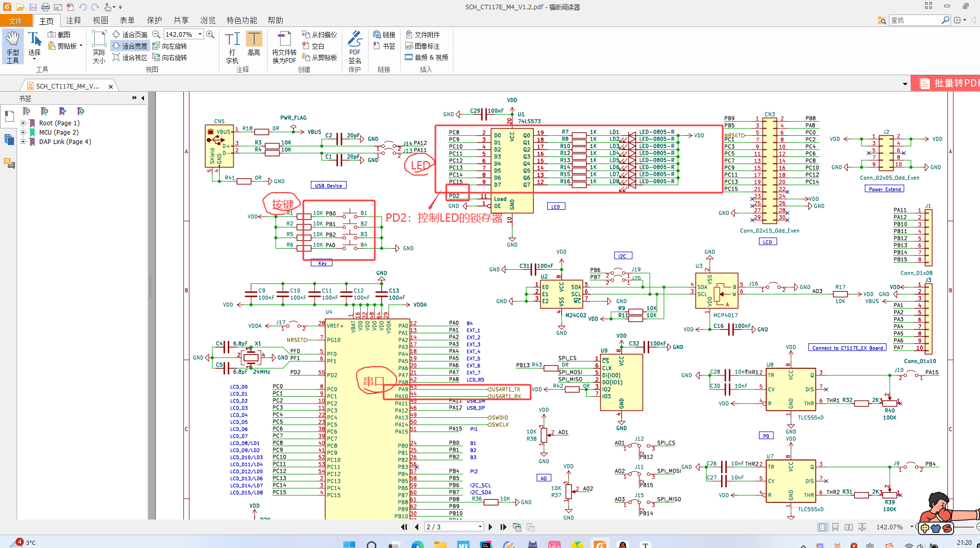This screenshot has height=548, width=980.
Task: Switch to the Comment (注释) tab
Action: 74,21
